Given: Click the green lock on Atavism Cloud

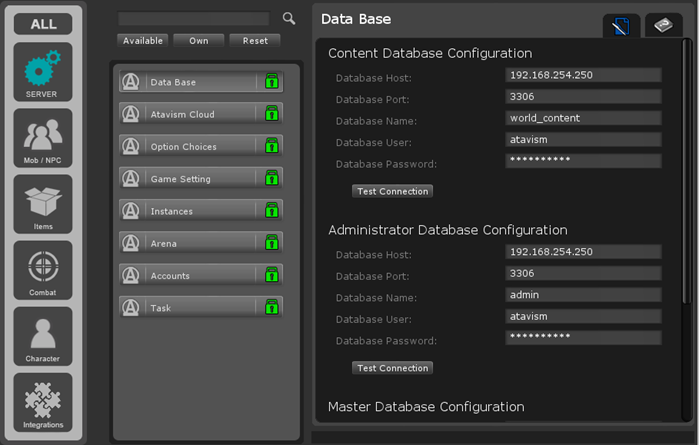Looking at the screenshot, I should [x=271, y=115].
